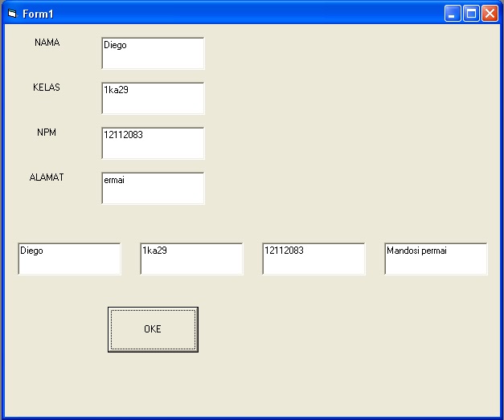Image resolution: width=504 pixels, height=420 pixels.
Task: Focus the Mandosi permai output box
Action: pyautogui.click(x=436, y=259)
